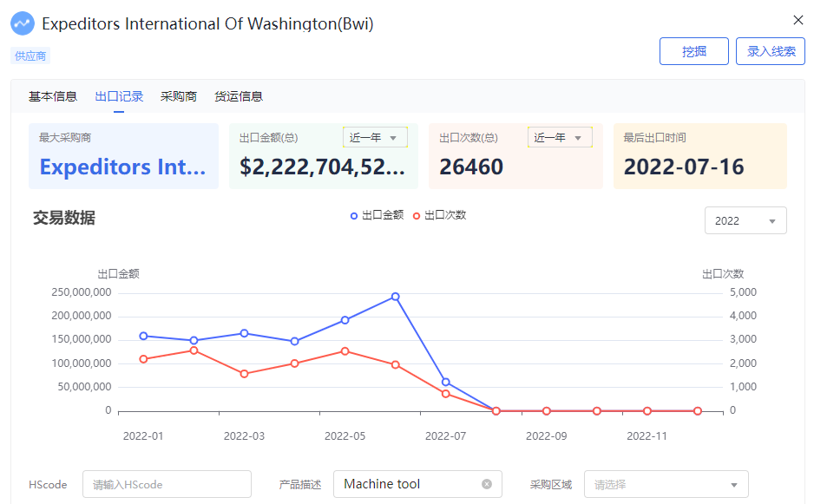This screenshot has height=504, width=814.
Task: Click the 录入线索 button
Action: pos(771,51)
